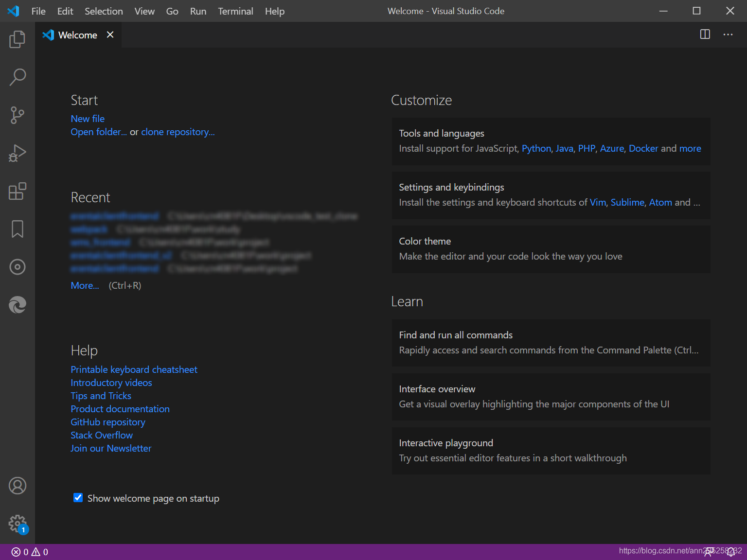This screenshot has height=560, width=747.
Task: Click the feedback icon in status bar
Action: click(709, 552)
